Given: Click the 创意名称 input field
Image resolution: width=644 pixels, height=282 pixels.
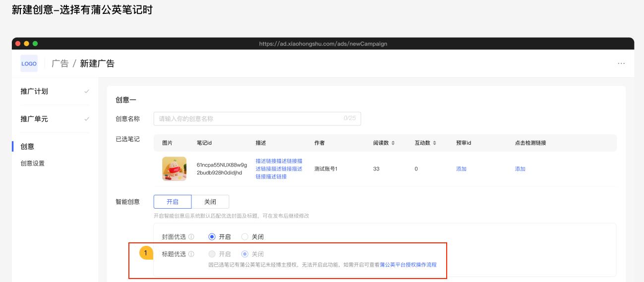Looking at the screenshot, I should click(257, 119).
